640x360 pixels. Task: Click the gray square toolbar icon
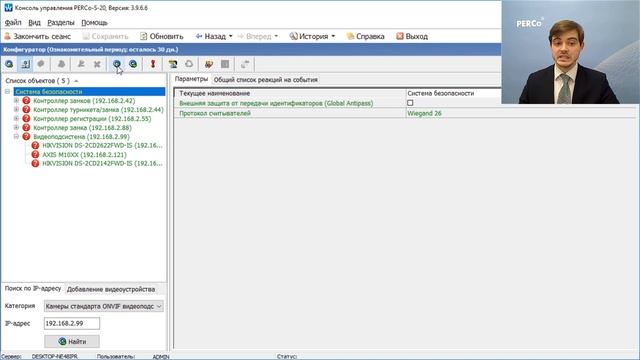point(225,64)
